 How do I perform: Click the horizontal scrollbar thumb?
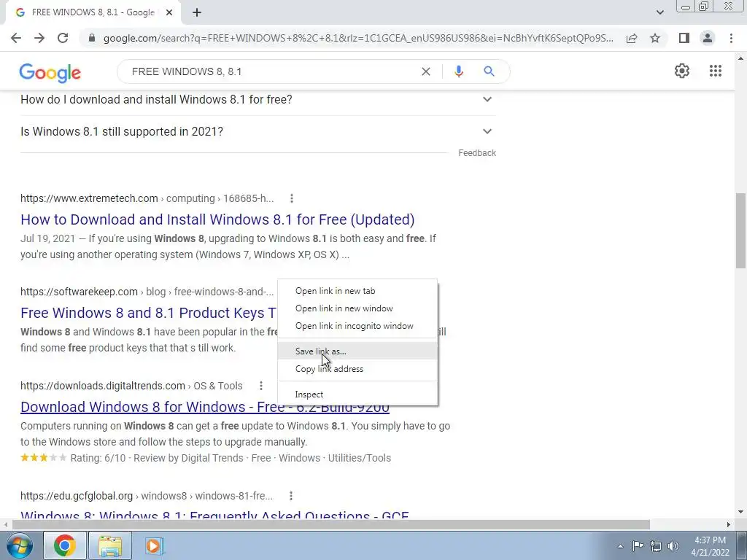click(x=331, y=525)
